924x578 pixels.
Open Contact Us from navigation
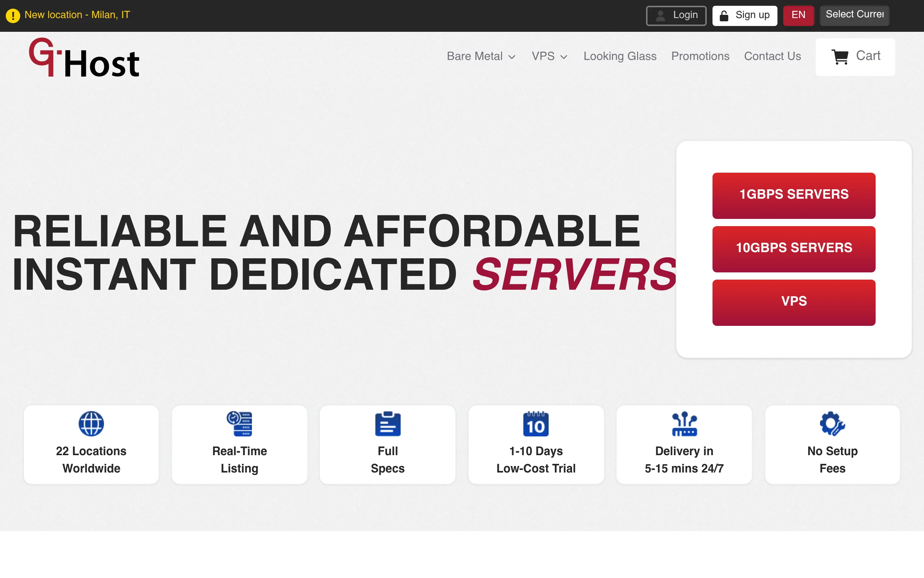coord(772,56)
